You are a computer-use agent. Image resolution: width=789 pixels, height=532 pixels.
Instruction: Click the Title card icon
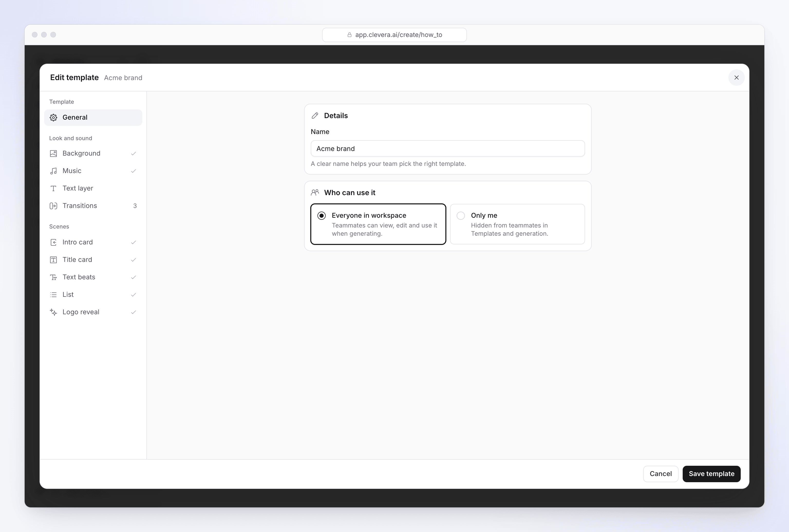[53, 260]
